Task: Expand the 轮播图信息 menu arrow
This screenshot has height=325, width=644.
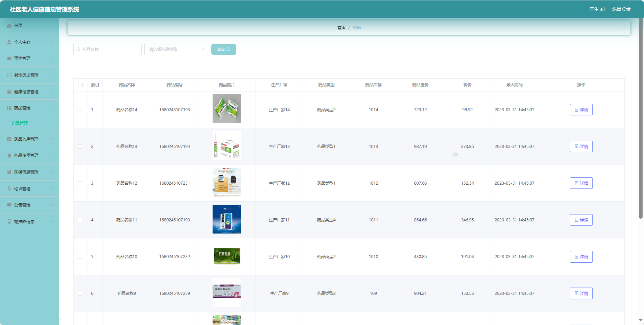Action: pyautogui.click(x=52, y=221)
